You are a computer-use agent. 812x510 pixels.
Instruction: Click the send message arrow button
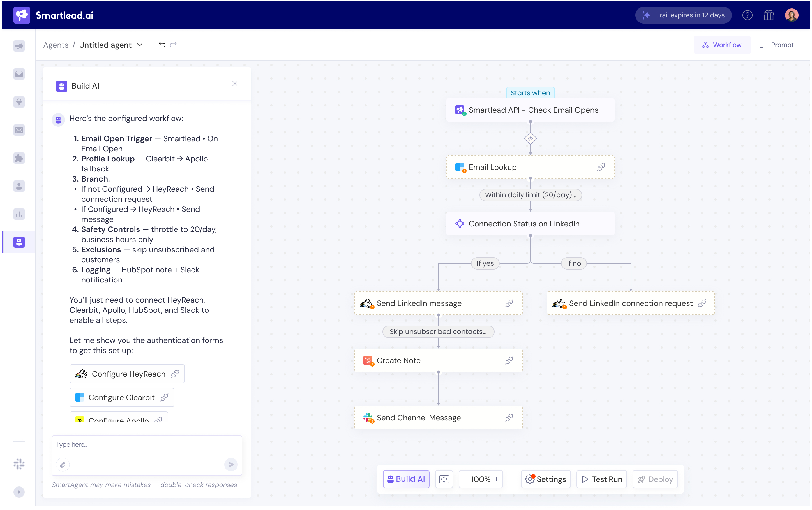pyautogui.click(x=231, y=465)
